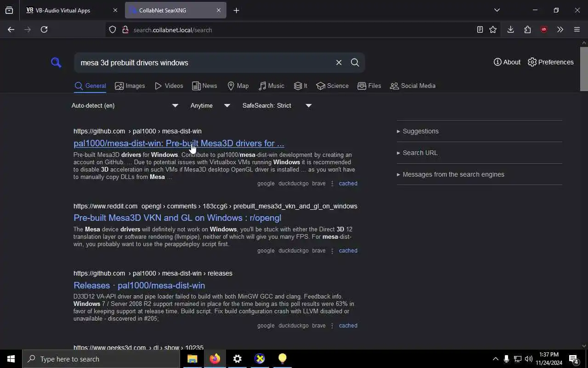Show more toolbar tools chevron
Screen dimensions: 588x368
560,29
